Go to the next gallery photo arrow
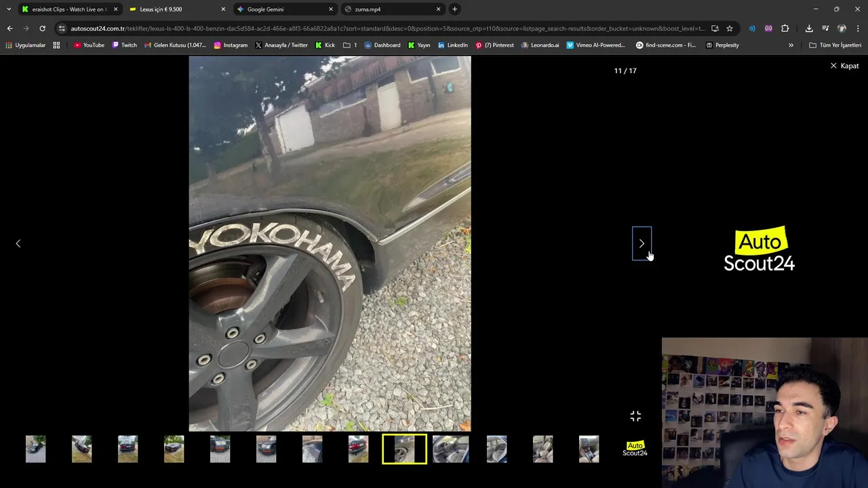The width and height of the screenshot is (868, 488). [642, 243]
